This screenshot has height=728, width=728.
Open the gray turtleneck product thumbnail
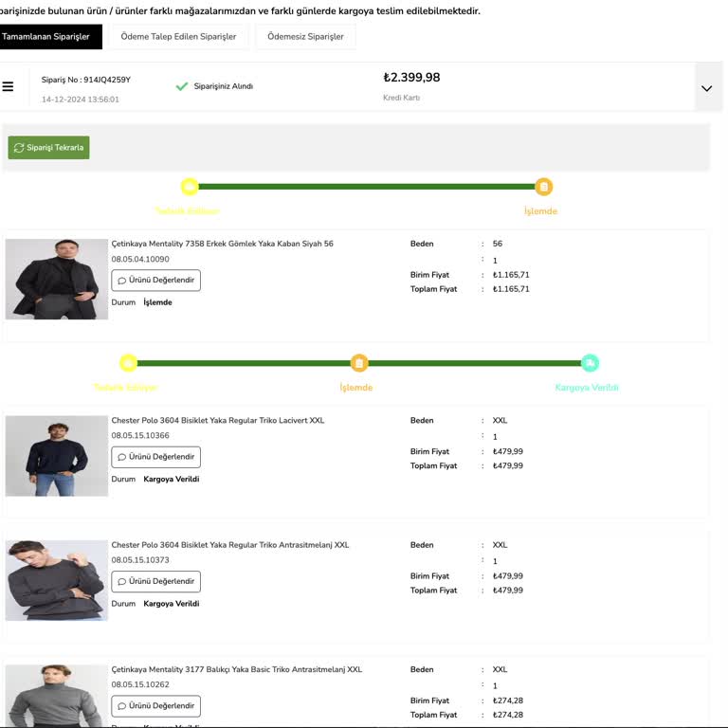pyautogui.click(x=57, y=696)
